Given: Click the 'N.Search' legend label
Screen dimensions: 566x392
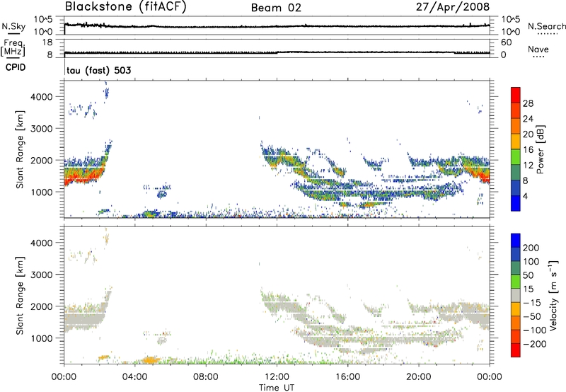Looking at the screenshot, I should coord(546,26).
